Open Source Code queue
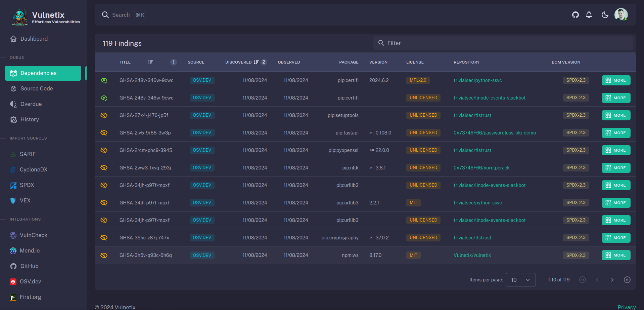This screenshot has height=310, width=644. tap(43, 88)
